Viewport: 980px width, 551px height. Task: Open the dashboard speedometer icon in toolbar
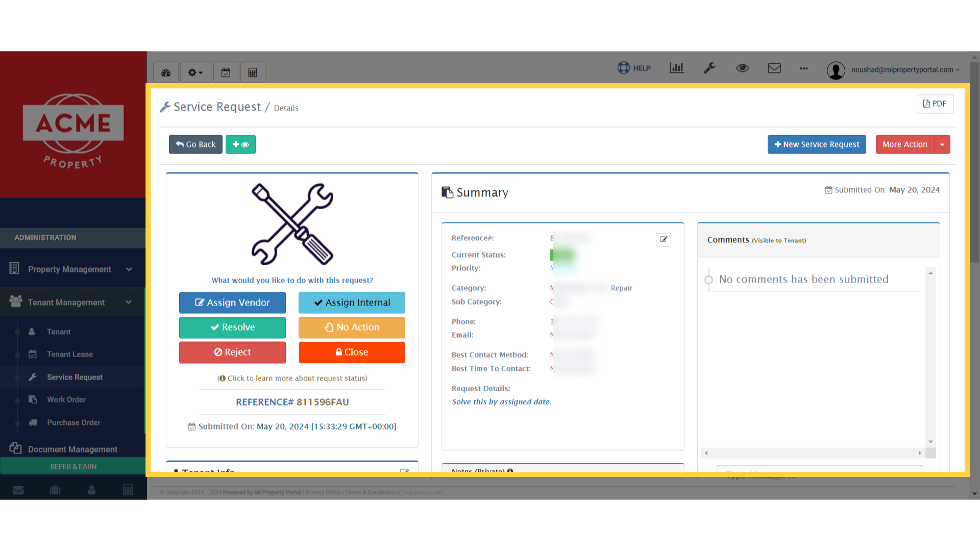coord(165,72)
